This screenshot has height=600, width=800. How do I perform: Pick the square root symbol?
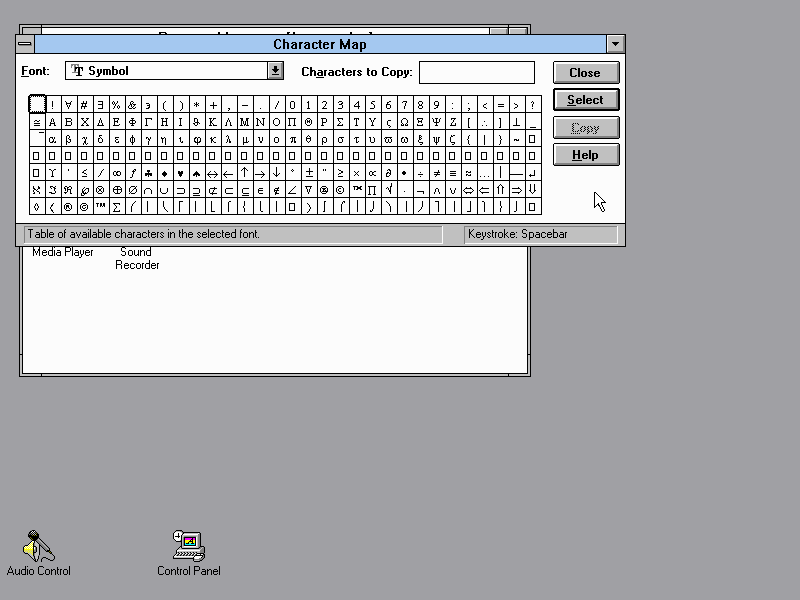tap(388, 190)
